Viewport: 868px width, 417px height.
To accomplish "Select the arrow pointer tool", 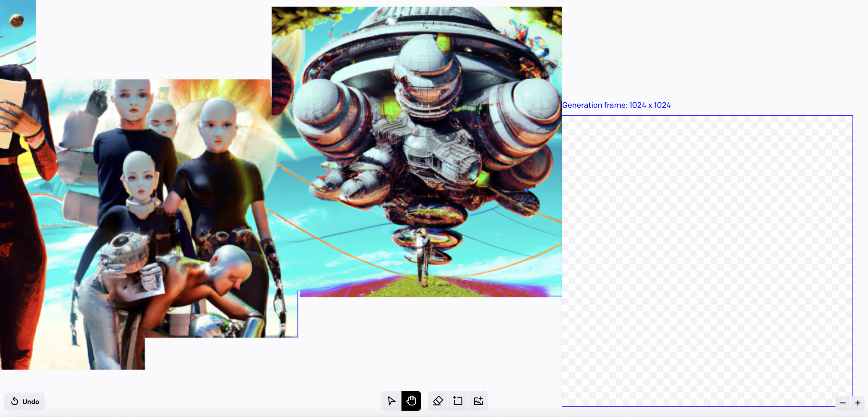I will tap(391, 401).
